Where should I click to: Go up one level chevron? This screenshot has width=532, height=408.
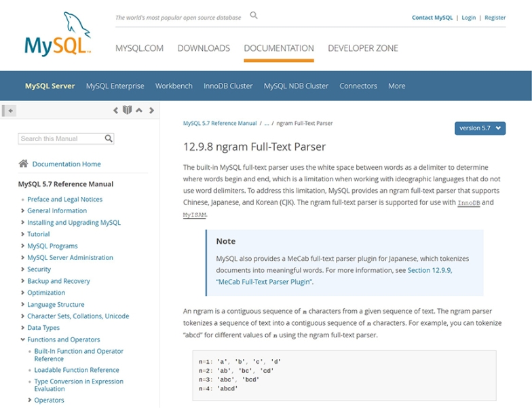(x=139, y=110)
